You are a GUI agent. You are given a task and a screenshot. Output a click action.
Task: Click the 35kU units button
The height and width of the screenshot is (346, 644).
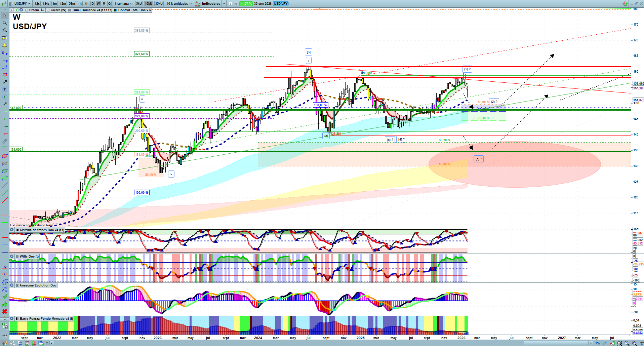tap(159, 4)
